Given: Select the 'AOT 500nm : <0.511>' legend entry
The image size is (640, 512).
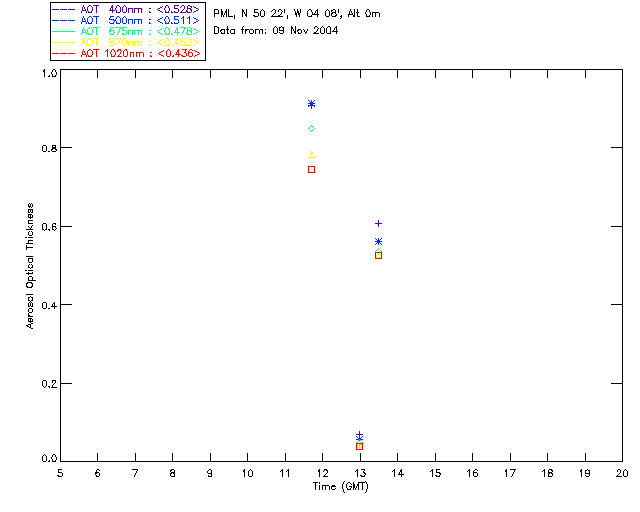Looking at the screenshot, I should point(126,20).
